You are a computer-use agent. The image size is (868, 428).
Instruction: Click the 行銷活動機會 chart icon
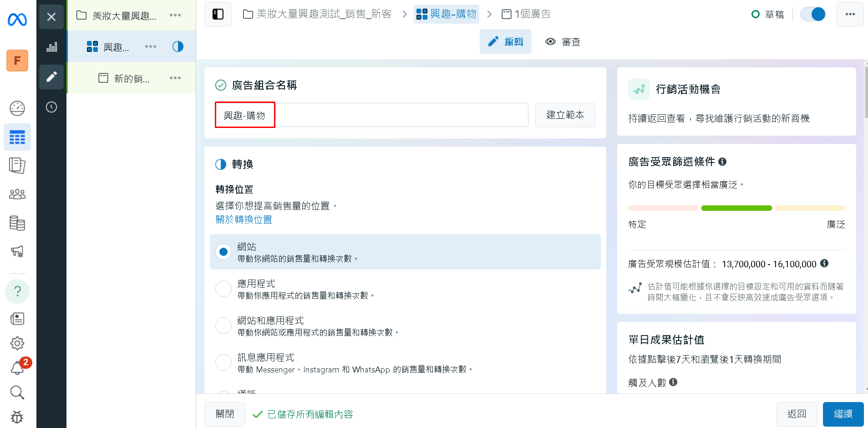(x=639, y=89)
